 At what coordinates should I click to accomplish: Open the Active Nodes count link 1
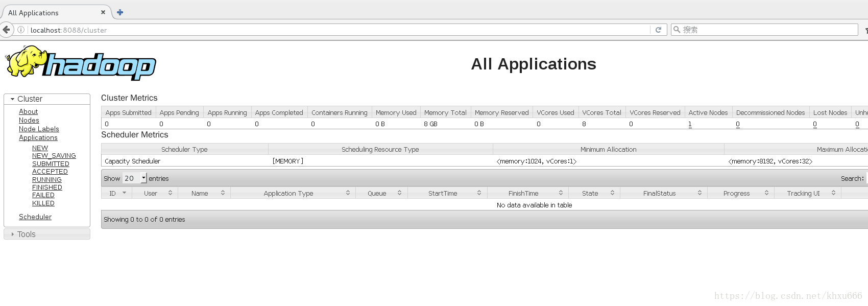690,124
